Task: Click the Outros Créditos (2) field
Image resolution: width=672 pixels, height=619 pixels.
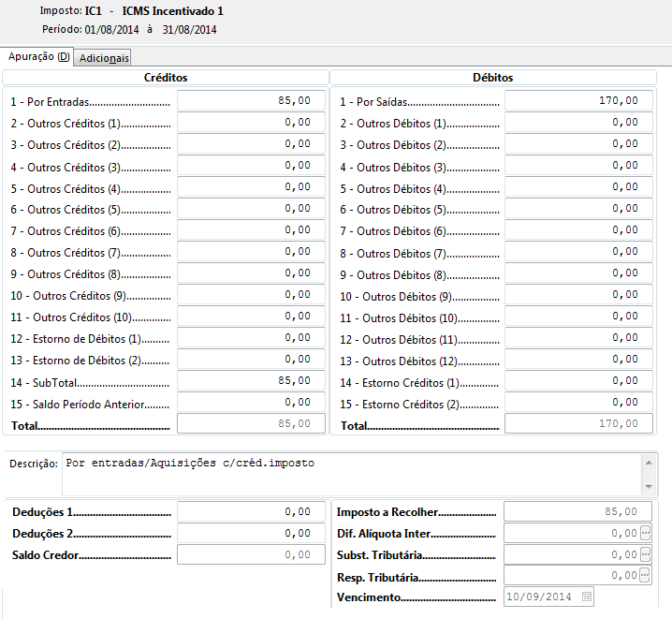Action: [251, 143]
